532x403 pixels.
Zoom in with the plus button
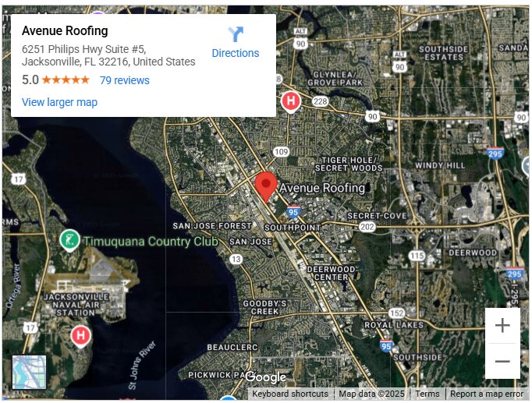coord(502,326)
